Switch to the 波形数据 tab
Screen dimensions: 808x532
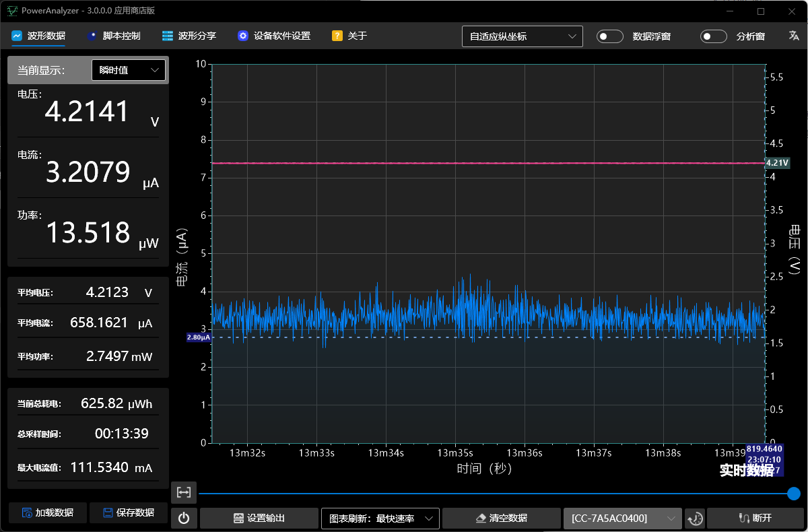38,36
